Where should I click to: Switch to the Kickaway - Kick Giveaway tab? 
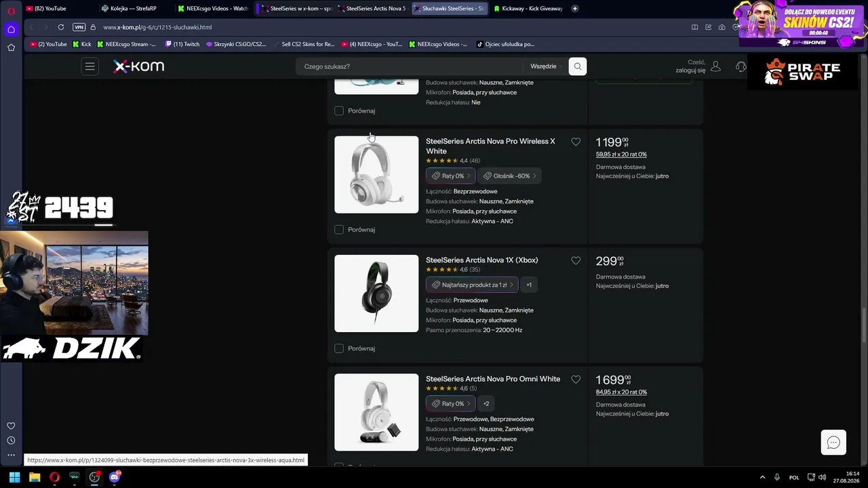529,9
